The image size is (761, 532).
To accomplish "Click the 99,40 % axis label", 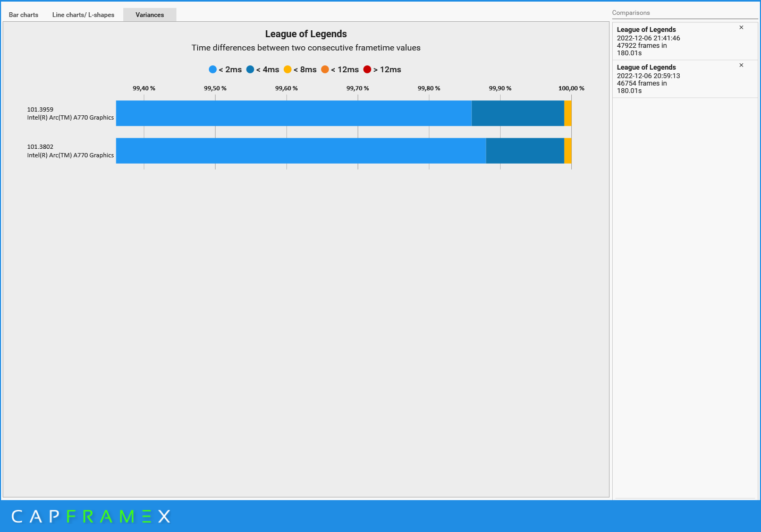I will pyautogui.click(x=144, y=88).
